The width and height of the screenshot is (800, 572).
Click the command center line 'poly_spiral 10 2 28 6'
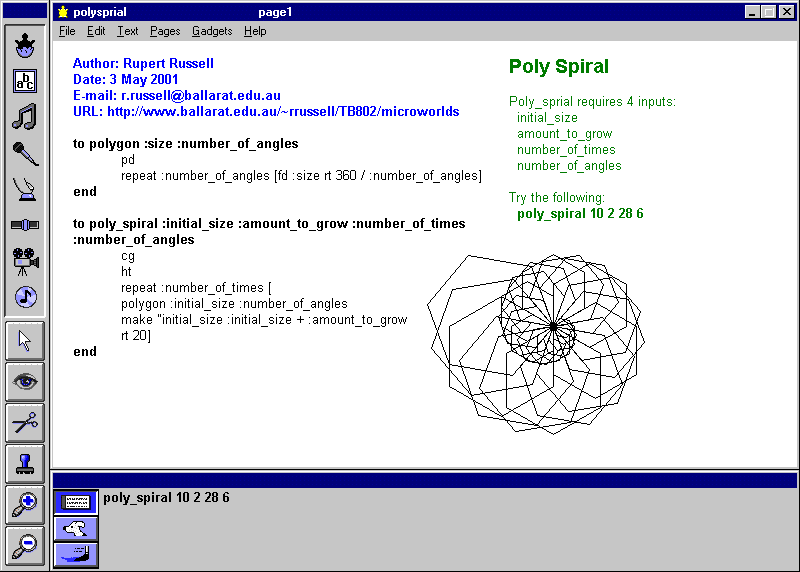[166, 498]
